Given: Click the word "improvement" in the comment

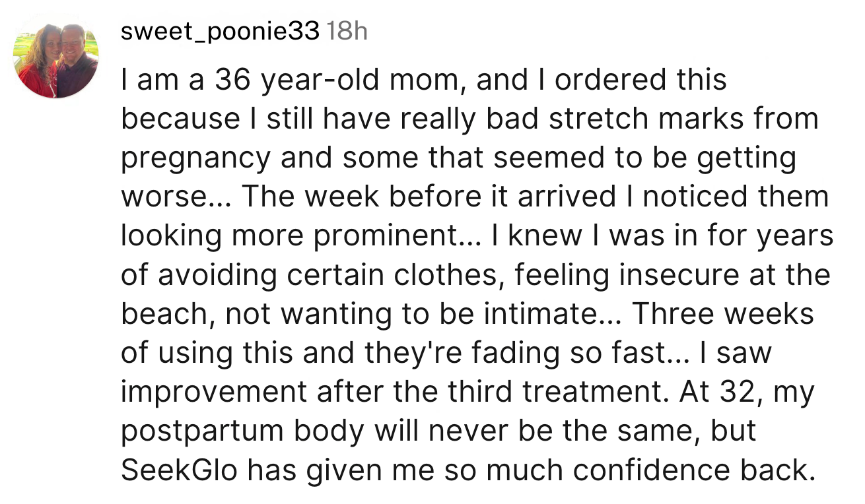Looking at the screenshot, I should point(214,393).
